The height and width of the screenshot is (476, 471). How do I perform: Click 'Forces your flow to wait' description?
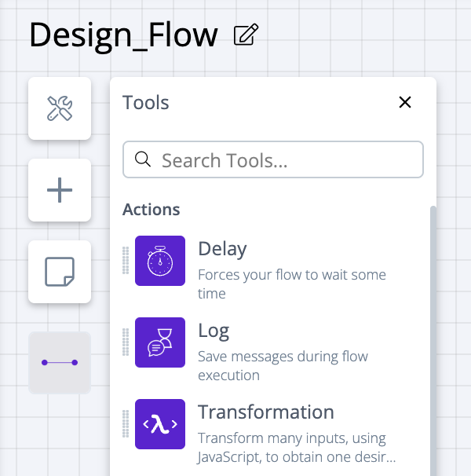[292, 284]
